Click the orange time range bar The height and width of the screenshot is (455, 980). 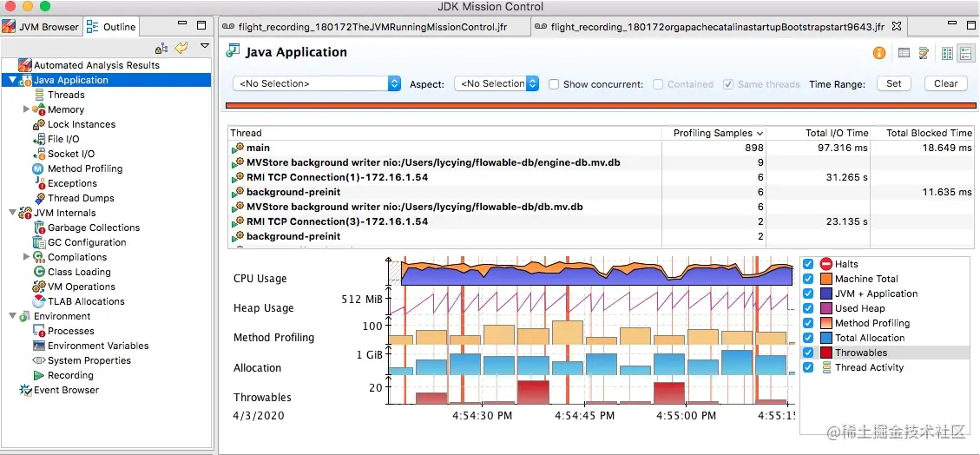[x=601, y=106]
